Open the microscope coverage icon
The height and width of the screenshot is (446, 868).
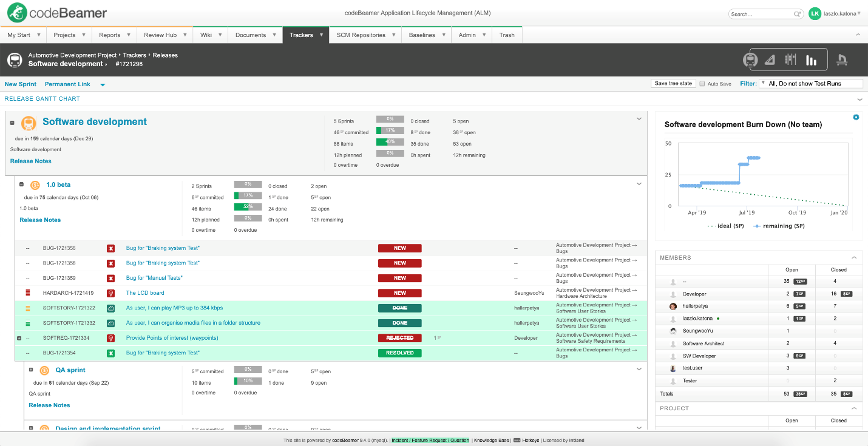[x=842, y=59]
